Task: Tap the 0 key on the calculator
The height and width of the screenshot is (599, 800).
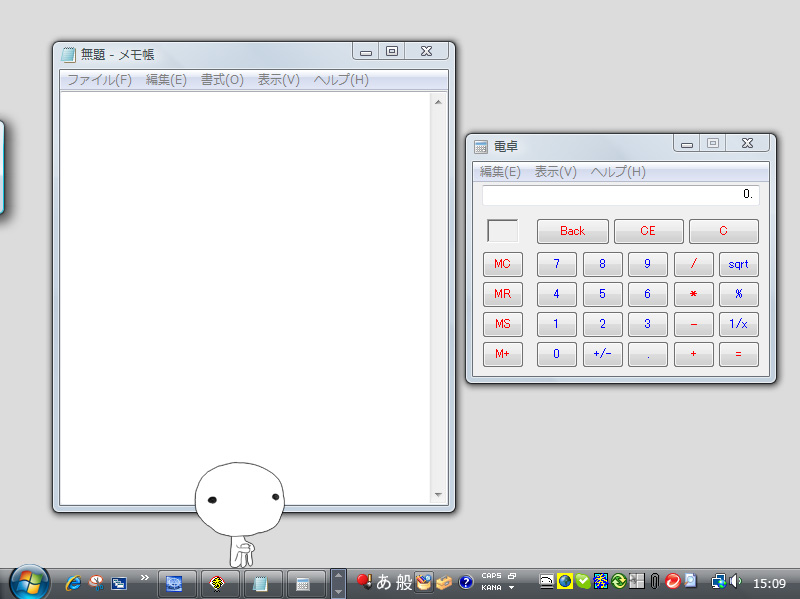Action: click(x=557, y=354)
